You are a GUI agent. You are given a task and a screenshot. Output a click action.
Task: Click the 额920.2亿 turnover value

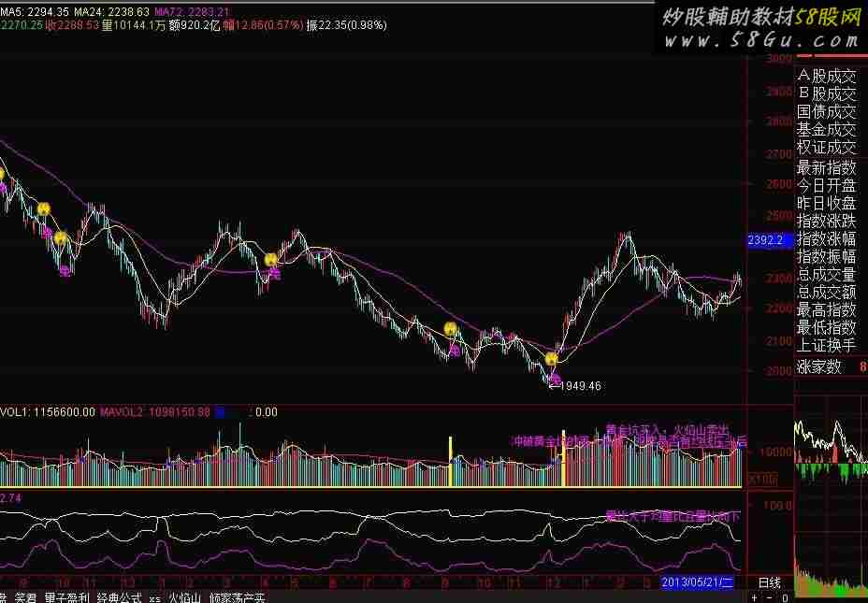(195, 25)
